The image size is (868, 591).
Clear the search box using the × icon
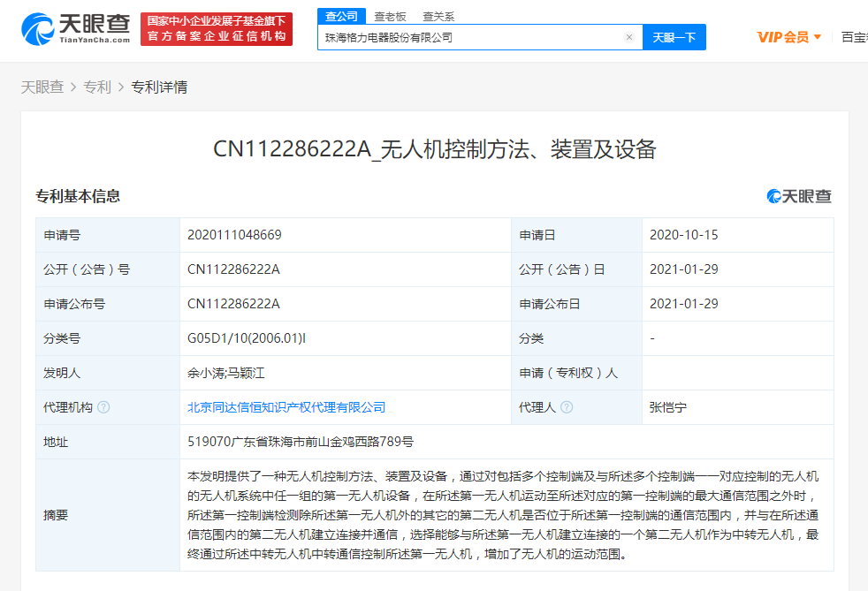click(x=628, y=36)
